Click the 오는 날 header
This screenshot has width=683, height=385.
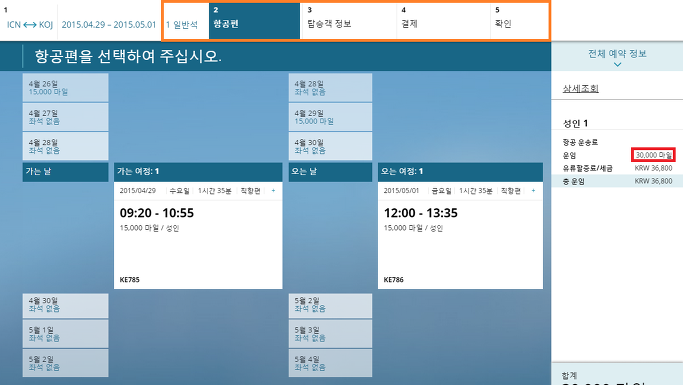tap(330, 172)
